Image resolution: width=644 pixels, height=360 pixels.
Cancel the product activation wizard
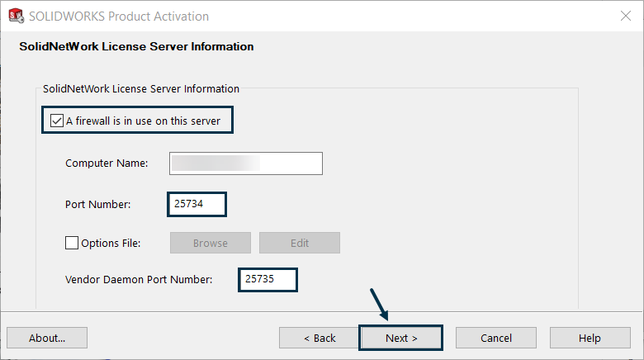(x=496, y=338)
